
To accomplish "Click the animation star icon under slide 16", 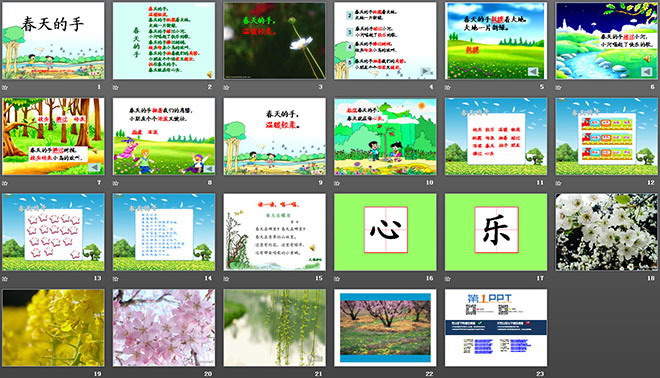I will point(337,279).
